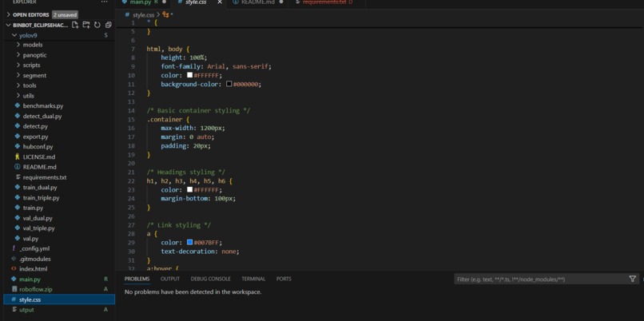The height and width of the screenshot is (321, 644).
Task: Open val.py from the explorer
Action: [30, 239]
